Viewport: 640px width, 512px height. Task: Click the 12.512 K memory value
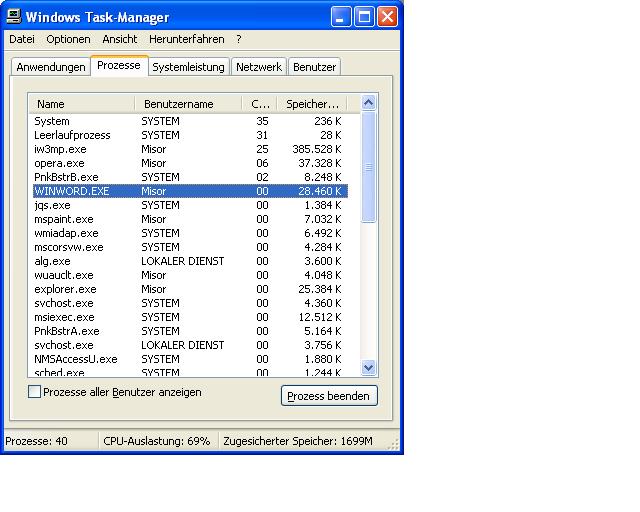pyautogui.click(x=320, y=317)
